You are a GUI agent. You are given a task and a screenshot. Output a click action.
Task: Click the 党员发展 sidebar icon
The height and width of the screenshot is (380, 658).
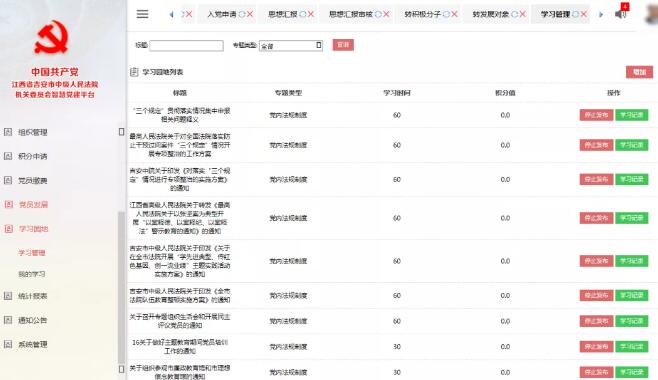pos(8,204)
